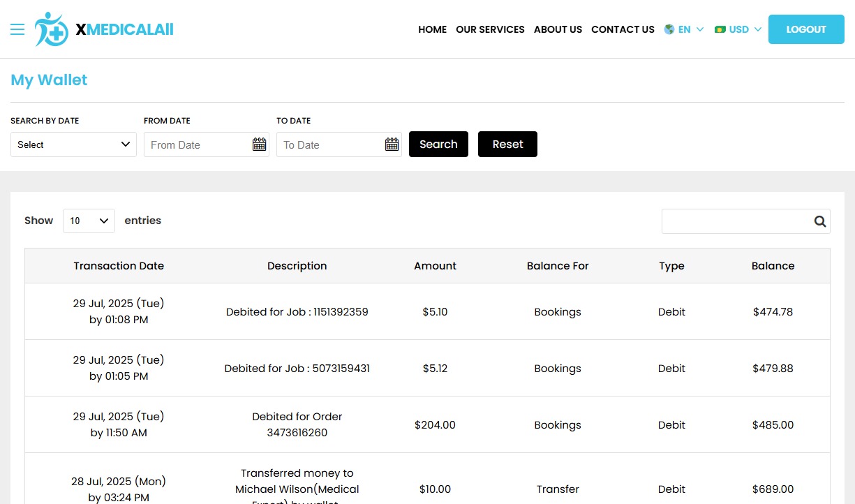This screenshot has height=504, width=855.
Task: Open the To Date calendar picker icon
Action: (392, 144)
